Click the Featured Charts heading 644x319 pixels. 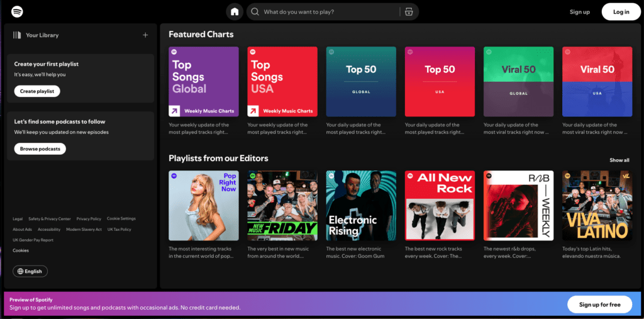pyautogui.click(x=201, y=35)
